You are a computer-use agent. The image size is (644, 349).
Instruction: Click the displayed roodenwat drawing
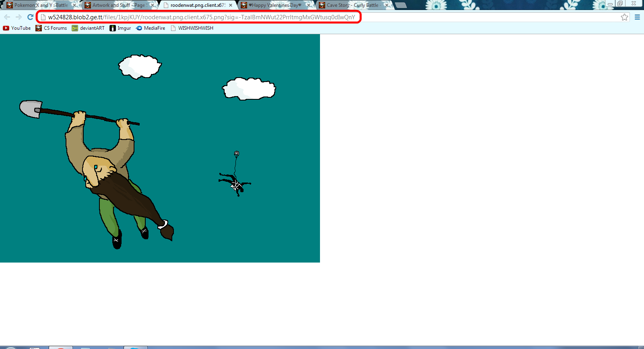[160, 148]
